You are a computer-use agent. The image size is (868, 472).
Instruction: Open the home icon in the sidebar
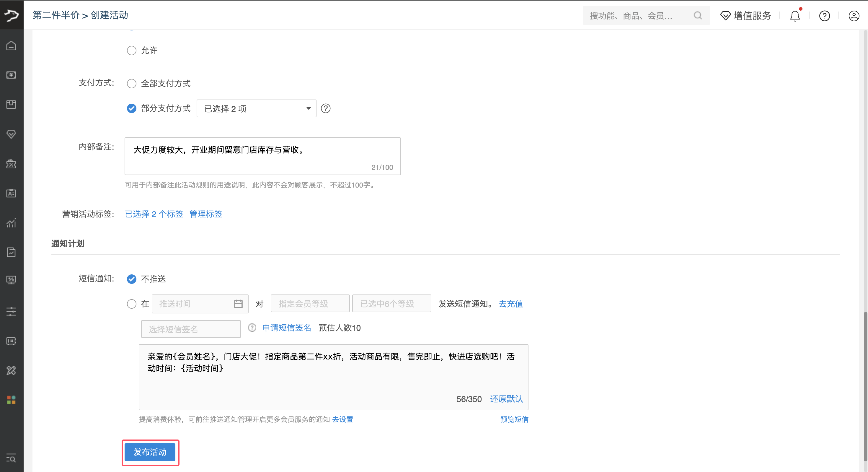(12, 45)
